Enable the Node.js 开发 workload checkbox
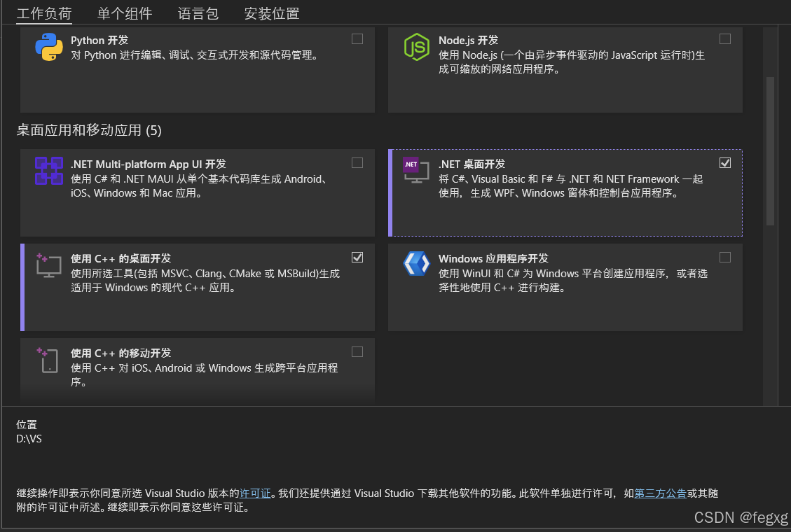Screen dimensions: 791x532 pyautogui.click(x=725, y=38)
